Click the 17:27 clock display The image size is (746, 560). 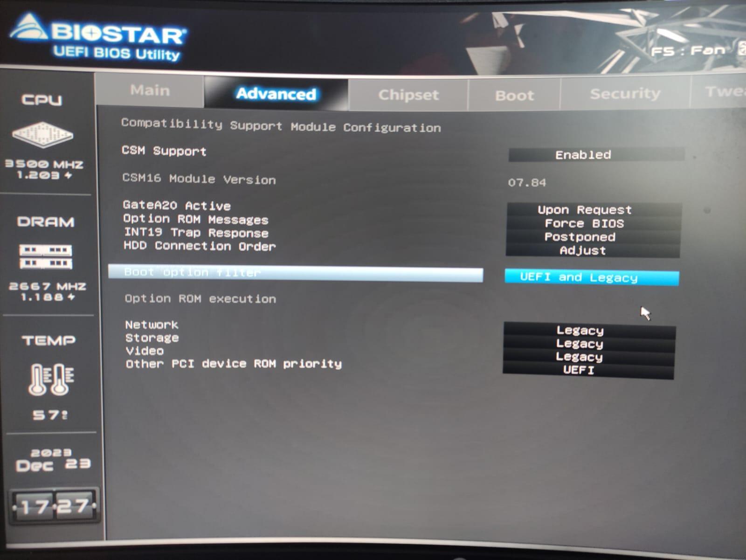[55, 506]
